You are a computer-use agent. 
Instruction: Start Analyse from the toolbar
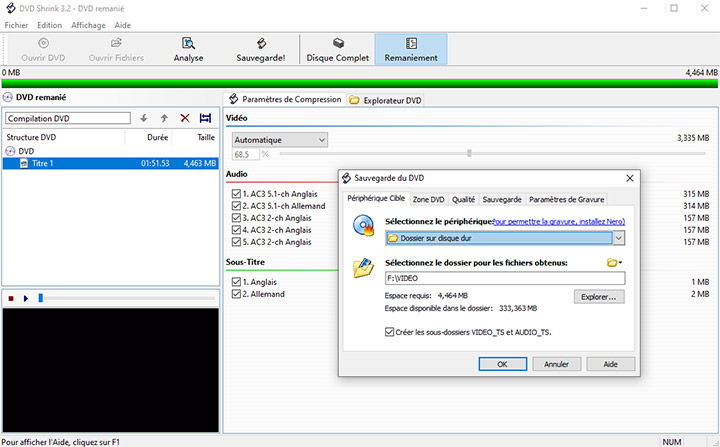(188, 49)
